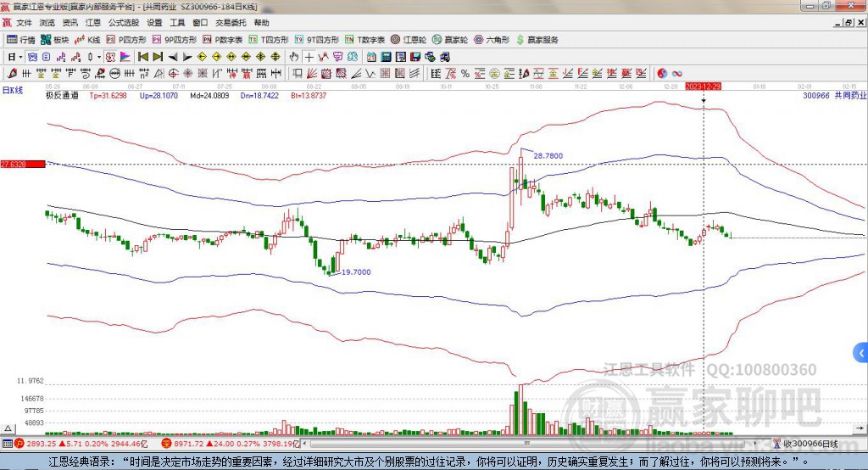Open the 文件 menu

[24, 23]
